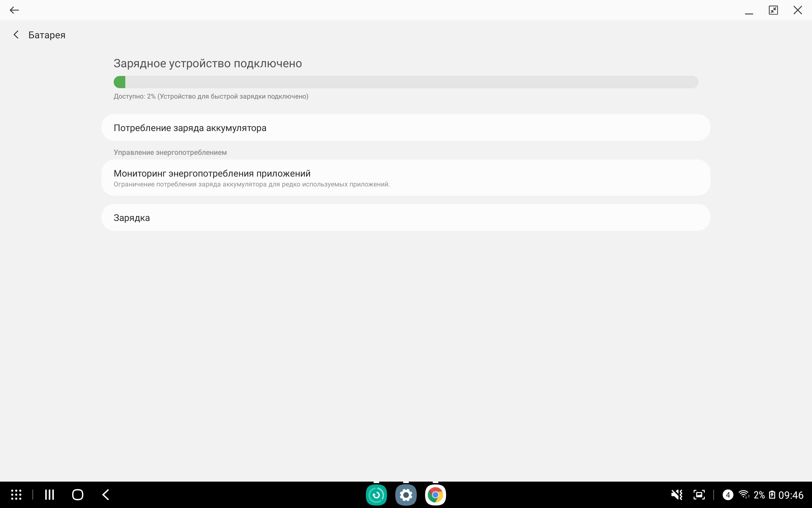The image size is (812, 508).
Task: Open the apps grid in the taskbar
Action: (x=16, y=495)
